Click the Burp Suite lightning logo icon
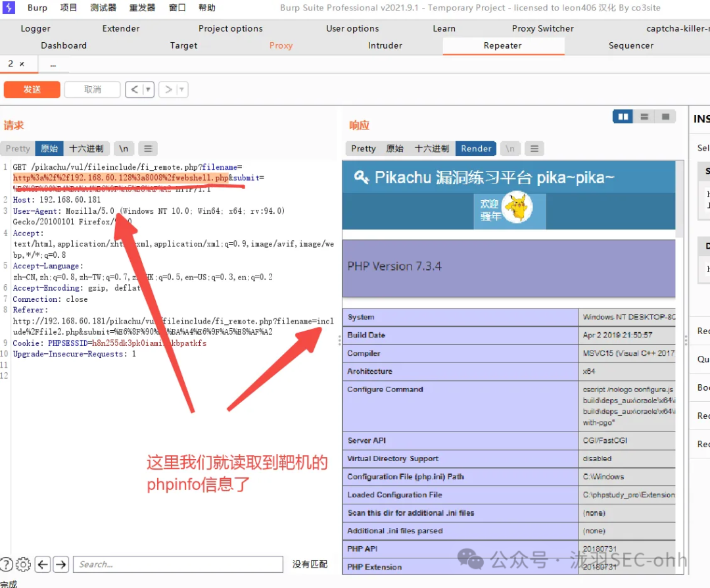The width and height of the screenshot is (710, 588). (9, 7)
